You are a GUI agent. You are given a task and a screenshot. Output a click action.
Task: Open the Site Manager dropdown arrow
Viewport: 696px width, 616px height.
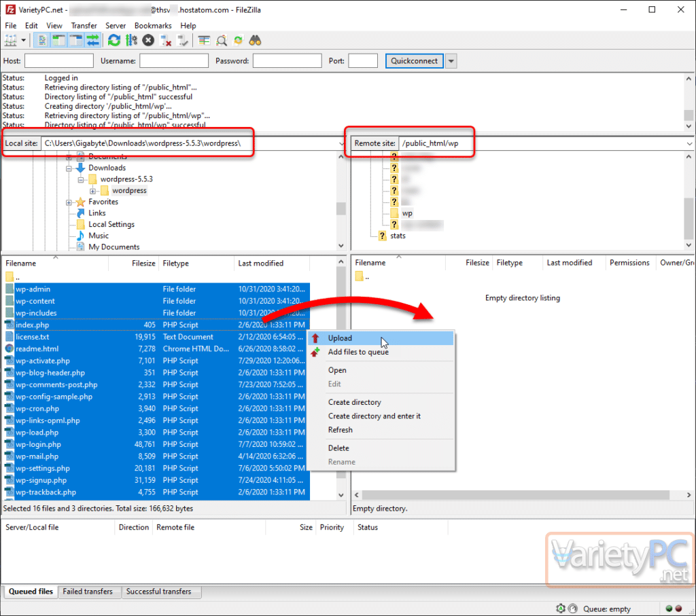click(x=23, y=41)
